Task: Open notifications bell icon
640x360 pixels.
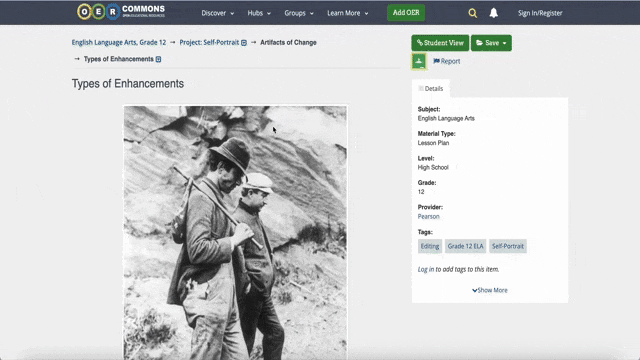Action: click(x=493, y=13)
